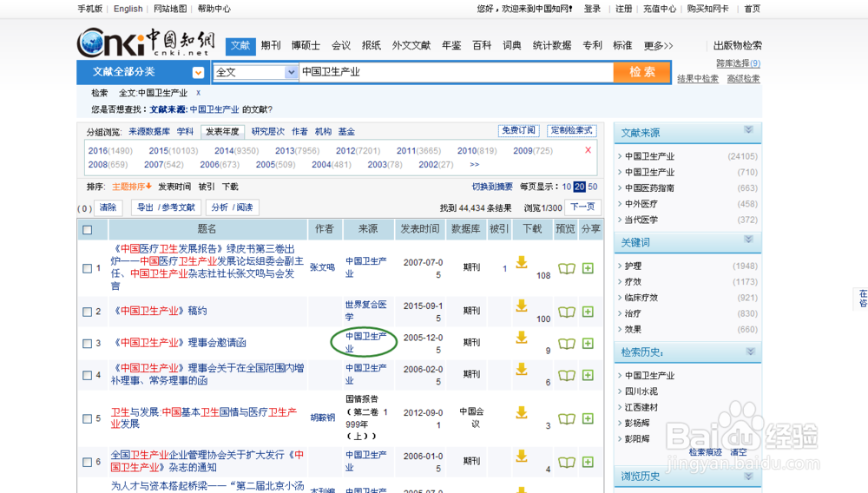Preview result 2 稿约 with its book icon

[x=566, y=312]
